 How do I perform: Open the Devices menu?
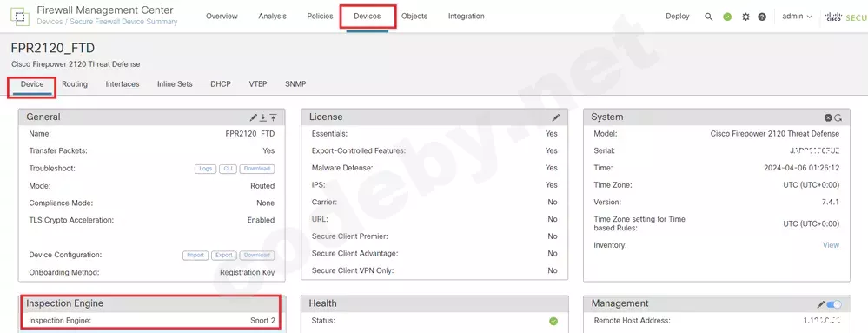point(368,16)
